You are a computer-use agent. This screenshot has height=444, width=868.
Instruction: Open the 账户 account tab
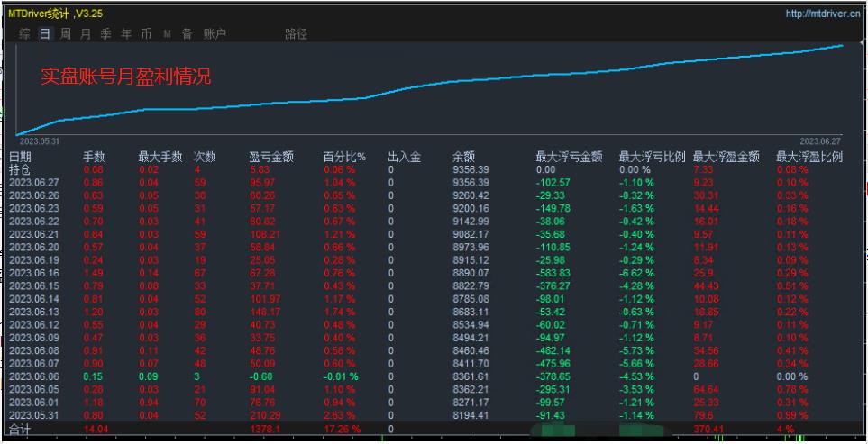(215, 34)
